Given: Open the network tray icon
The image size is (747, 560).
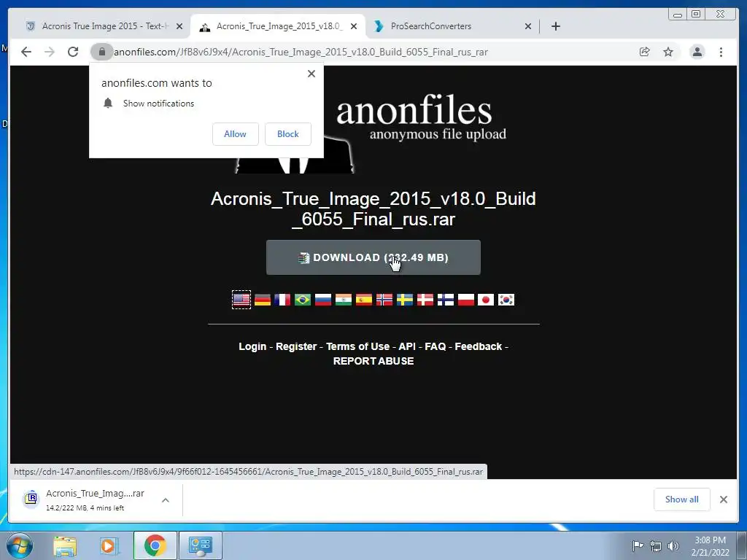Looking at the screenshot, I should click(656, 545).
